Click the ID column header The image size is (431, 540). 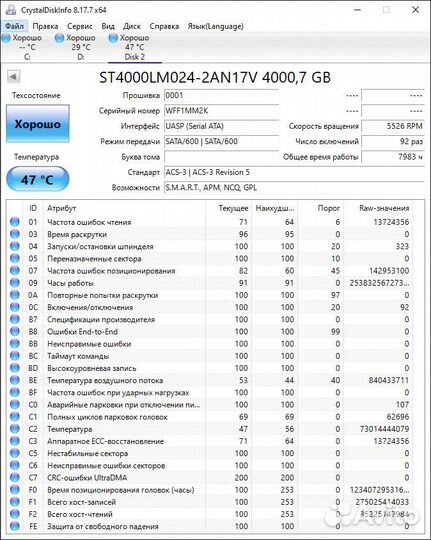[33, 208]
